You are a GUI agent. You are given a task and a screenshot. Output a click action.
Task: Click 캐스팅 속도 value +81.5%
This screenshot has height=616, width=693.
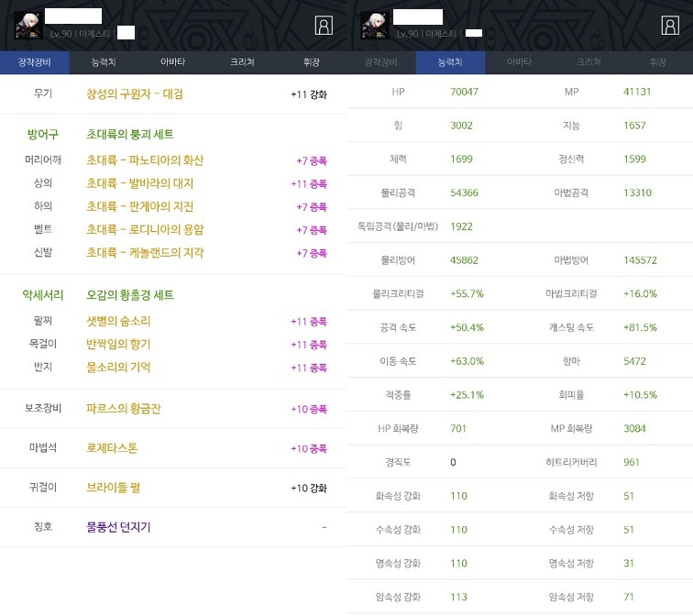(x=640, y=327)
